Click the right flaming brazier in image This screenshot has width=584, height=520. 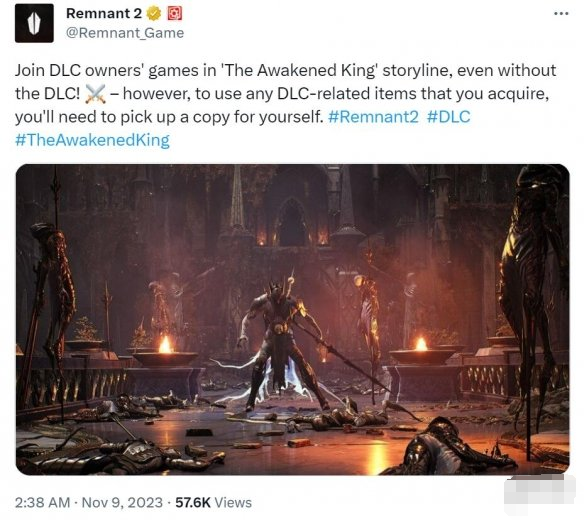(422, 351)
